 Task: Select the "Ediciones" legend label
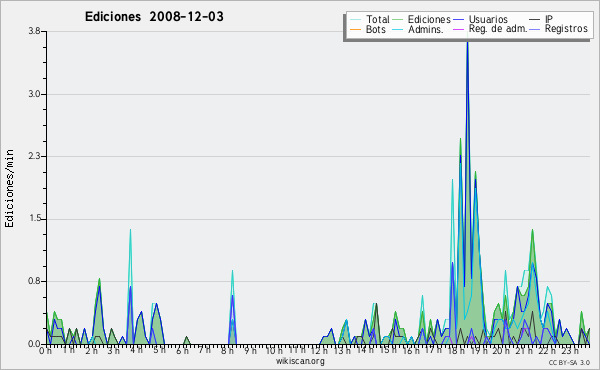pyautogui.click(x=429, y=19)
